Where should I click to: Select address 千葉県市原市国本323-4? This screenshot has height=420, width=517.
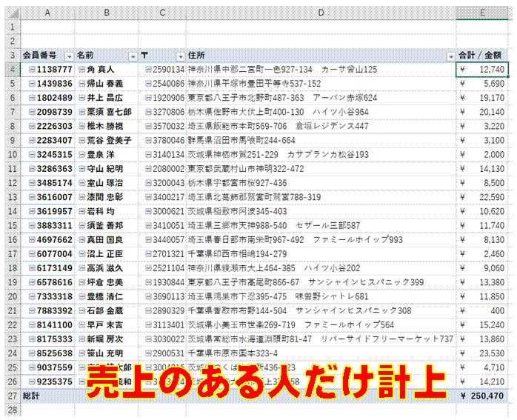[x=321, y=353]
